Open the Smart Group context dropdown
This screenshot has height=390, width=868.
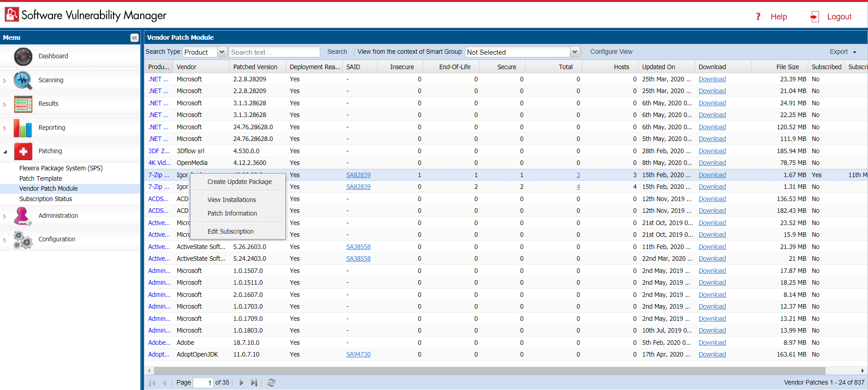pyautogui.click(x=574, y=52)
